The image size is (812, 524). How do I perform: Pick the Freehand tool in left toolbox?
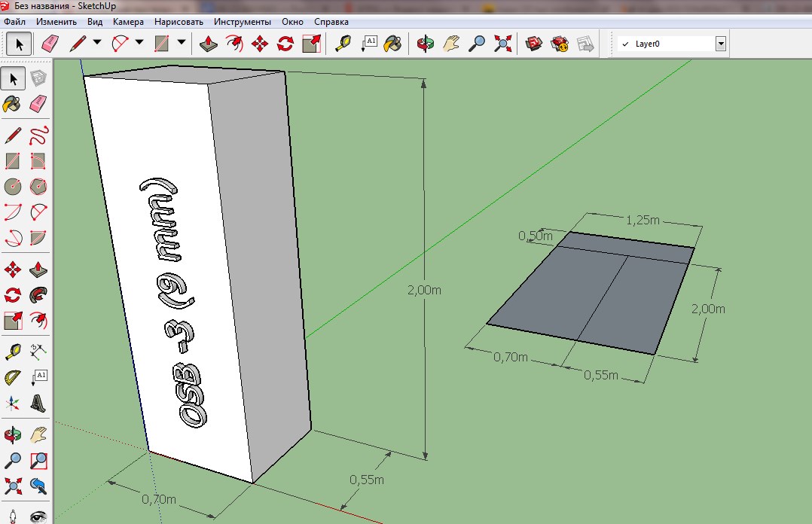[38, 136]
